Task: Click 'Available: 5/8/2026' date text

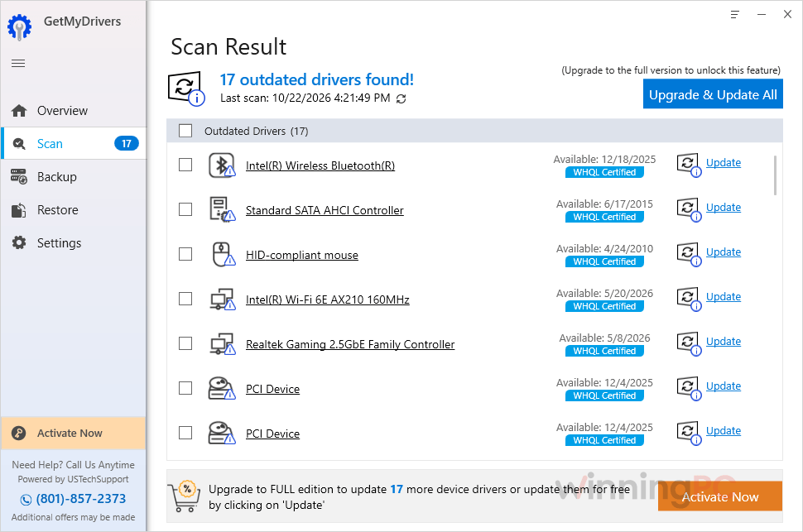Action: 604,338
